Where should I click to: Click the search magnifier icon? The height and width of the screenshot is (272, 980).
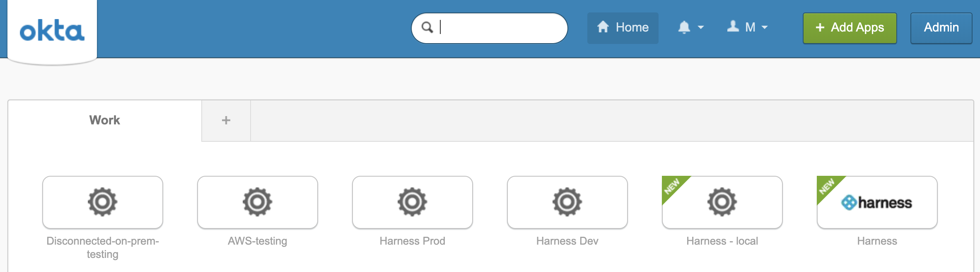(x=427, y=27)
